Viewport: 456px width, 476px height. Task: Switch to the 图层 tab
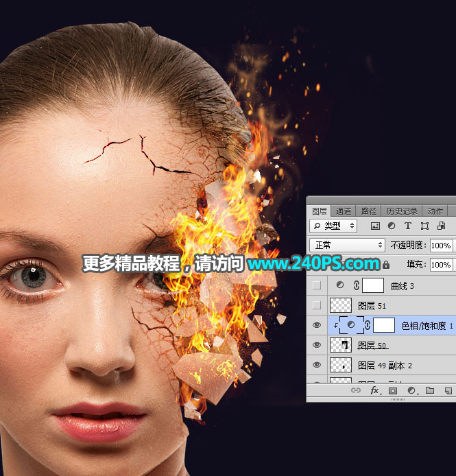coord(319,211)
